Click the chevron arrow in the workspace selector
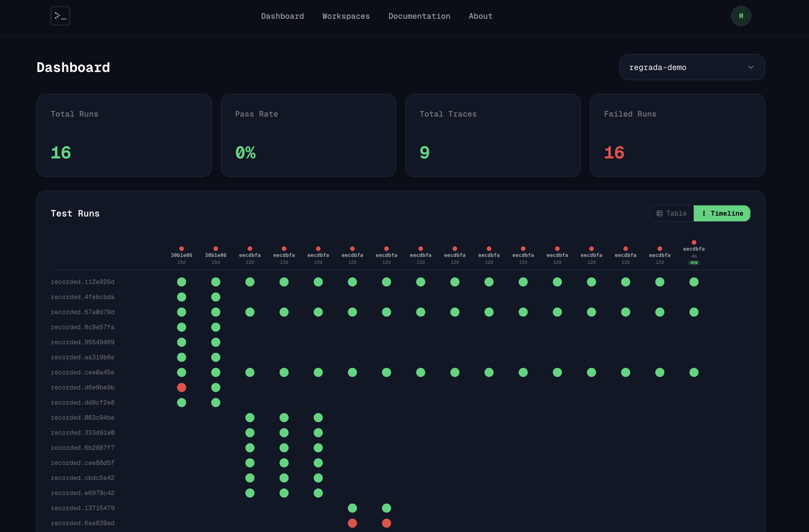The height and width of the screenshot is (532, 809). coord(751,67)
